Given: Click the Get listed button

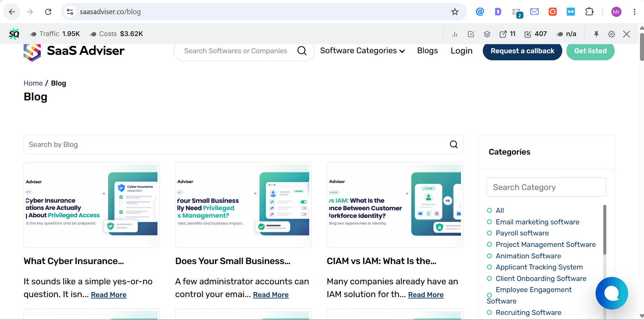Looking at the screenshot, I should pyautogui.click(x=590, y=51).
